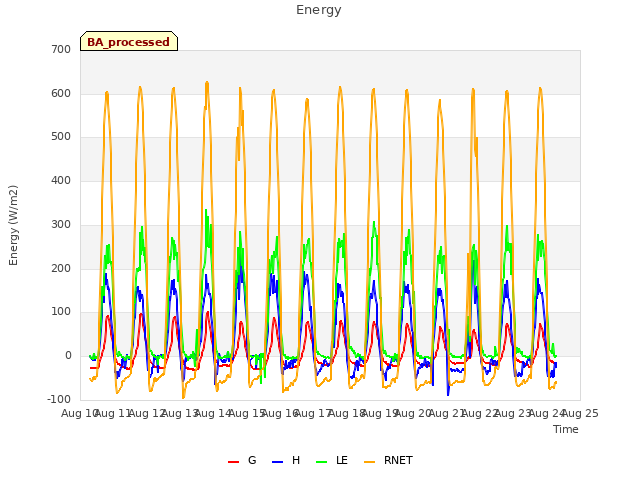This screenshot has width=640, height=480.
Task: Click the Time x-axis label
Action: 566,429
